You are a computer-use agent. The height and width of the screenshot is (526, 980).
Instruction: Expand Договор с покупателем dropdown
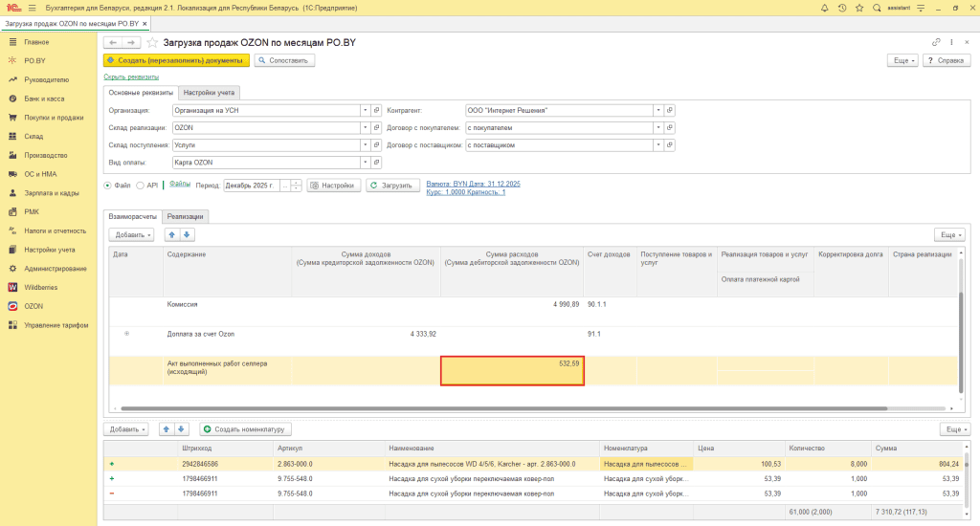pyautogui.click(x=658, y=127)
